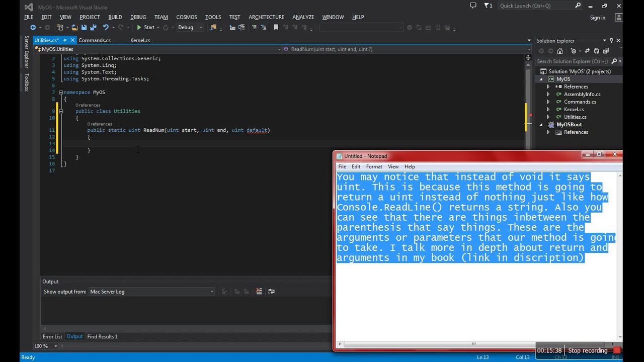Open the ANALYZE menu
This screenshot has width=644, height=362.
(x=303, y=17)
